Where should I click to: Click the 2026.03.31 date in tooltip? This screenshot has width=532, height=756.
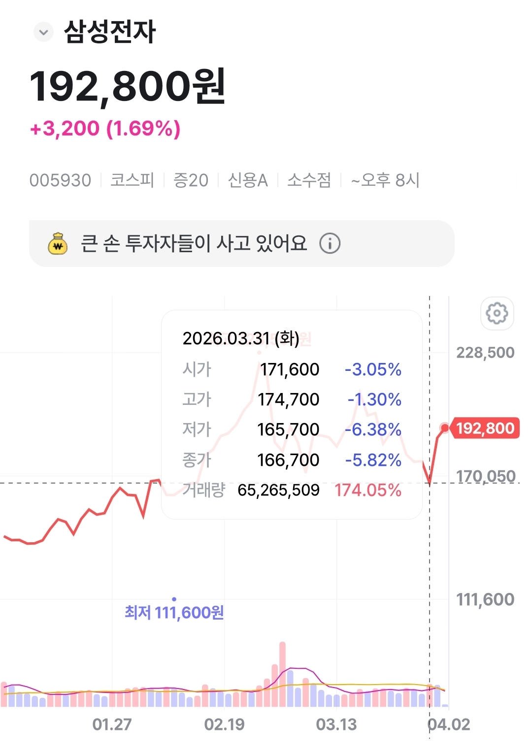coord(241,338)
